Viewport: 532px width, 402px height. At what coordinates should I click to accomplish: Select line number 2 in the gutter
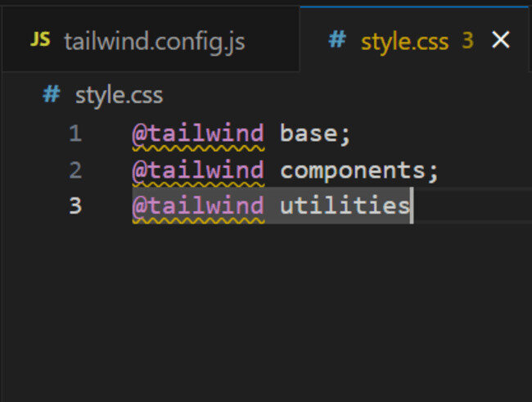(x=75, y=170)
